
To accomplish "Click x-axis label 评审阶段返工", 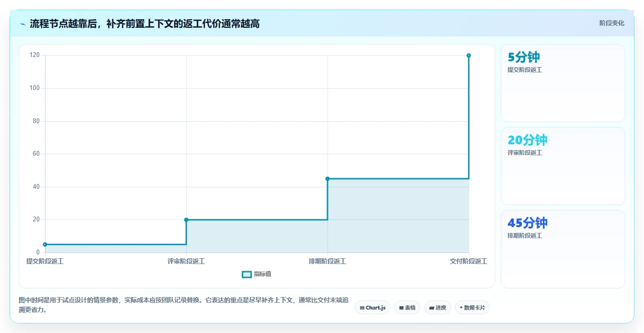I will click(x=186, y=261).
